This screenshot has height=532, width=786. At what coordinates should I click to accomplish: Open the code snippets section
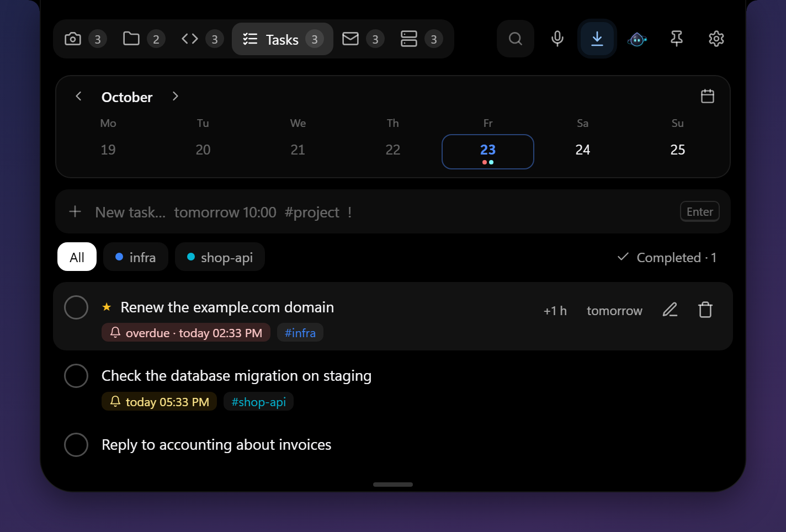pos(202,39)
